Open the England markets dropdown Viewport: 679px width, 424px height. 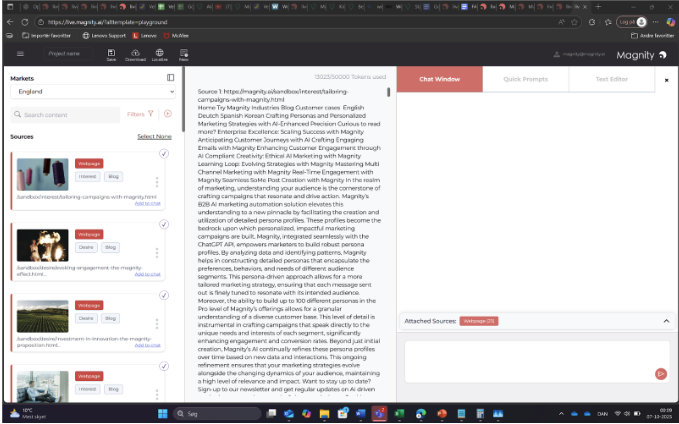click(93, 92)
